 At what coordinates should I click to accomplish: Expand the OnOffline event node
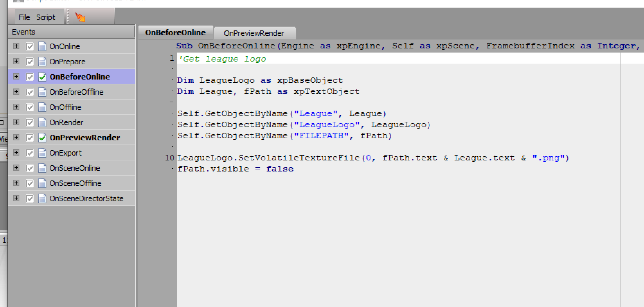pyautogui.click(x=16, y=107)
